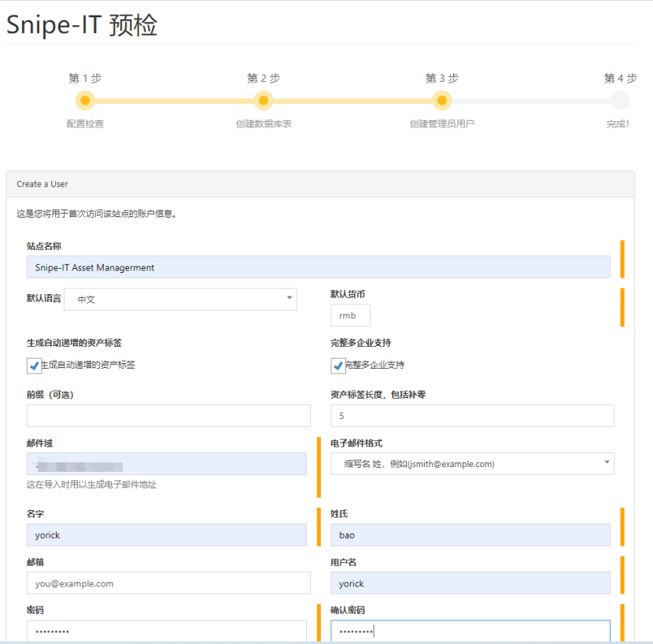Click the 完成! step label
The height and width of the screenshot is (644, 653).
[x=618, y=123]
